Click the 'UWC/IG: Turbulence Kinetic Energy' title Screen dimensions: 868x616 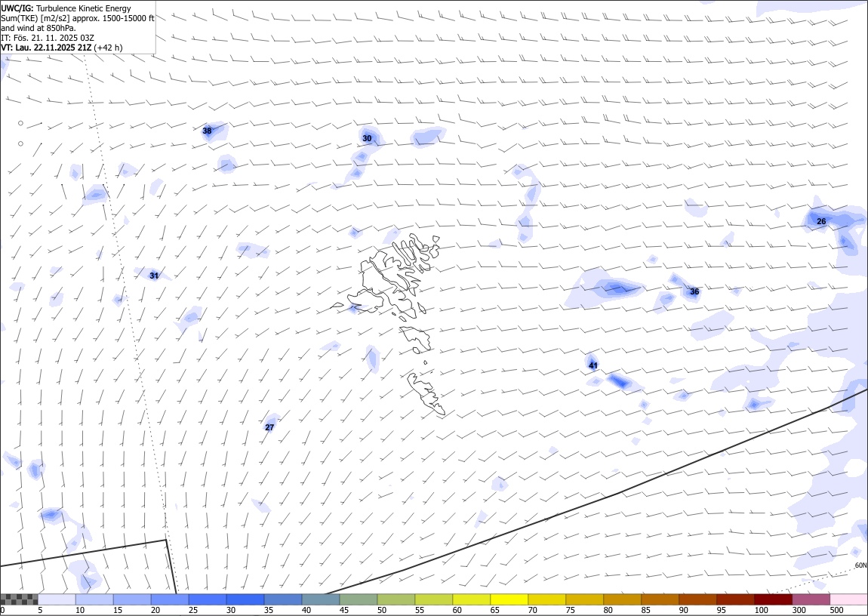pos(66,8)
